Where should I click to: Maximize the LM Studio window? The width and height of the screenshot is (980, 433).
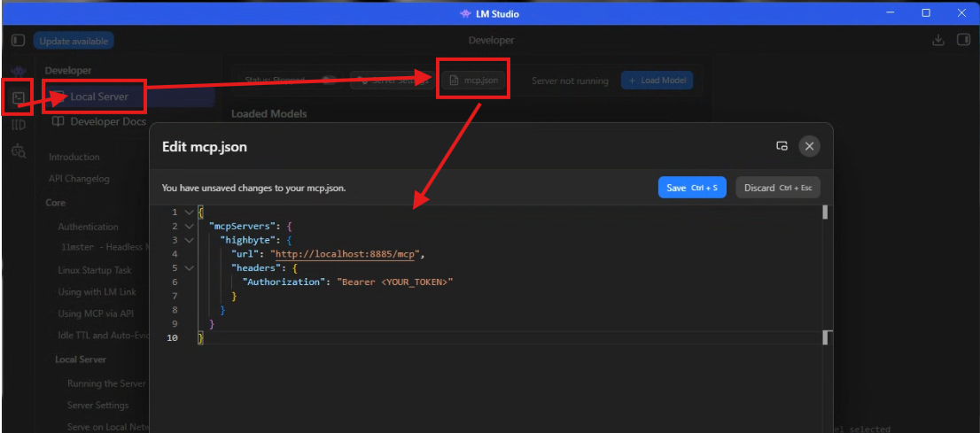(x=926, y=12)
